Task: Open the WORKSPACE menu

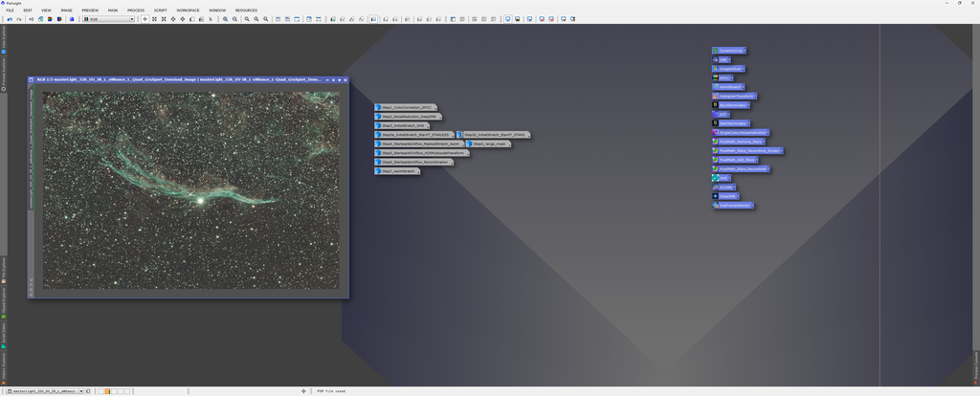Action: coord(189,11)
